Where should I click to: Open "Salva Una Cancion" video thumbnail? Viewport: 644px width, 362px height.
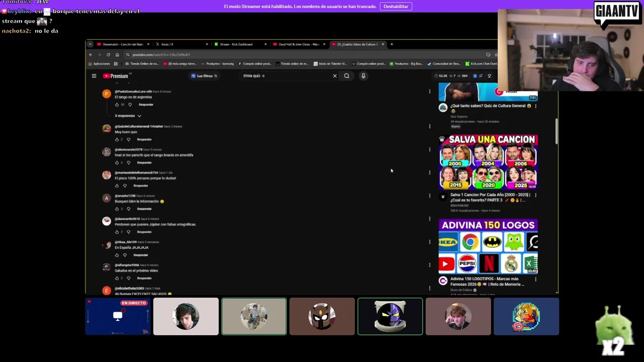coord(488,161)
